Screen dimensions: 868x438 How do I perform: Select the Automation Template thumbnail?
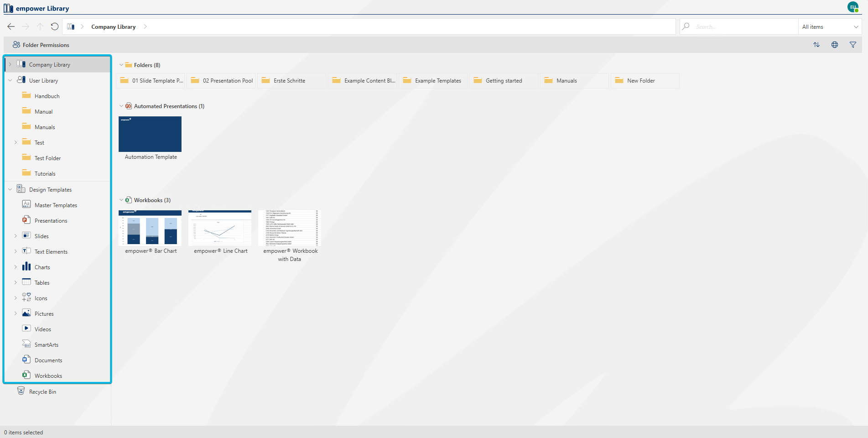[x=150, y=134]
